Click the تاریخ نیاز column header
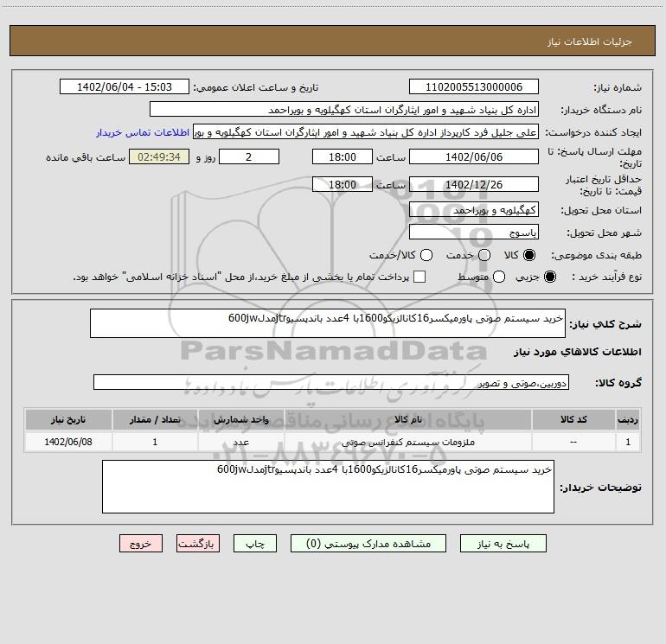The width and height of the screenshot is (666, 644). tap(68, 419)
